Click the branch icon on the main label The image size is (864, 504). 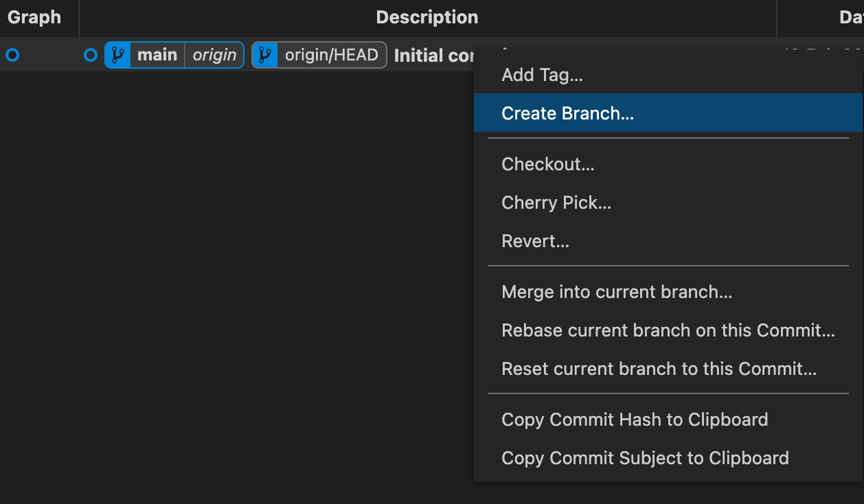117,55
